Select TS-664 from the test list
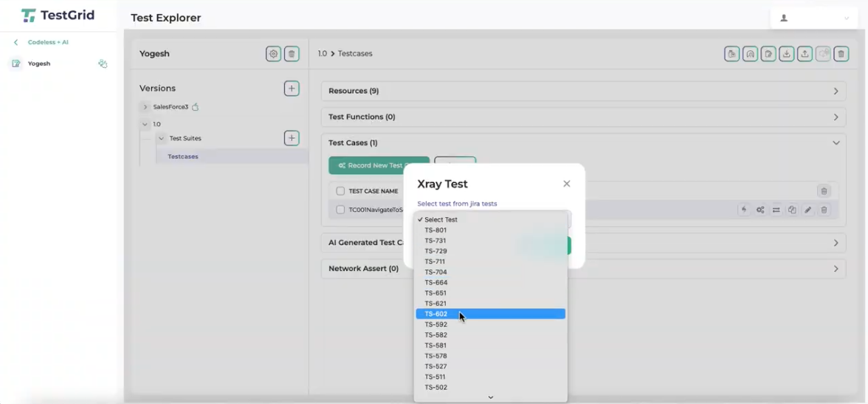This screenshot has height=404, width=868. 490,283
